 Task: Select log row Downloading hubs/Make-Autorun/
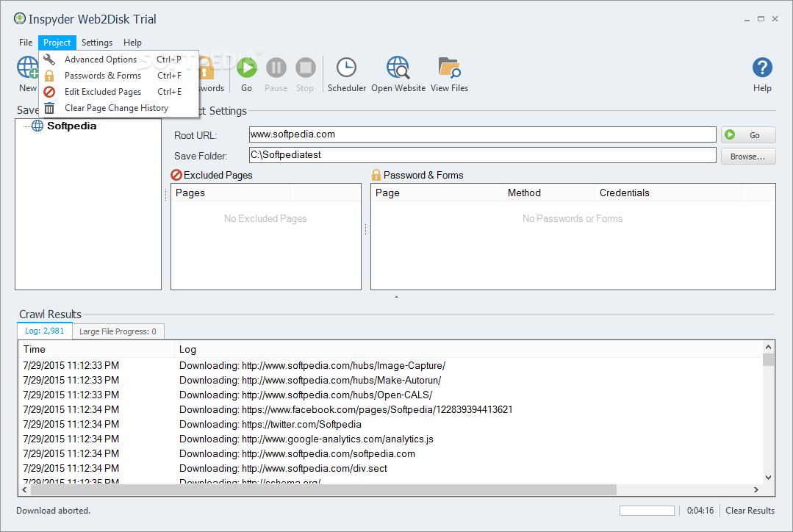tap(390, 380)
